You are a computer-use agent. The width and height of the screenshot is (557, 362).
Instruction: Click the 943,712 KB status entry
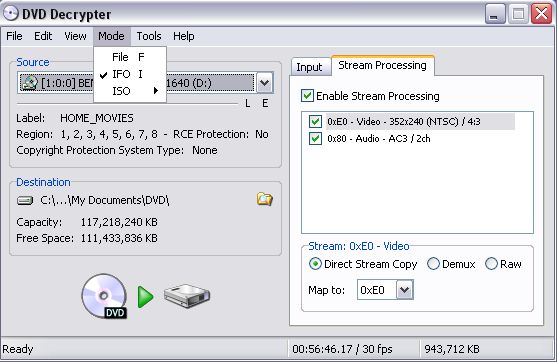[x=452, y=349]
